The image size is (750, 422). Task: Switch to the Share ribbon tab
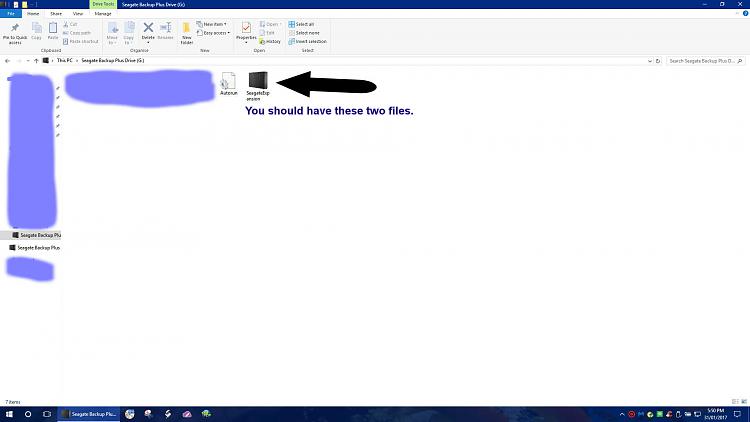[56, 13]
